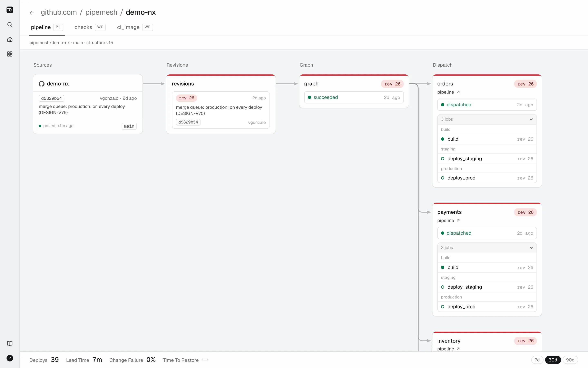Open the orders build job row
Screen dimensions: 588x368
[x=487, y=139]
